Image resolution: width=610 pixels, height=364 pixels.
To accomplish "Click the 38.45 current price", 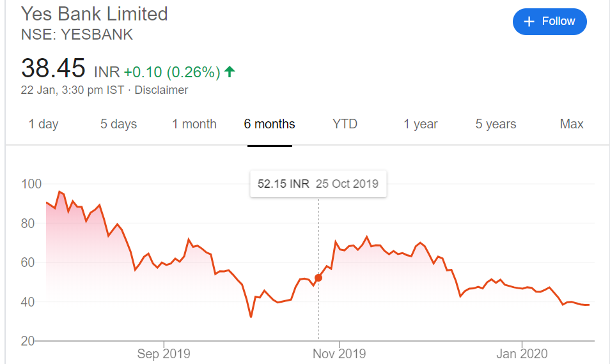I will tap(53, 68).
